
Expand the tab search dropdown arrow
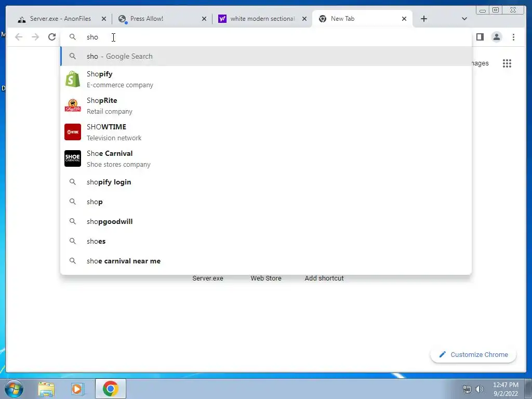point(464,19)
